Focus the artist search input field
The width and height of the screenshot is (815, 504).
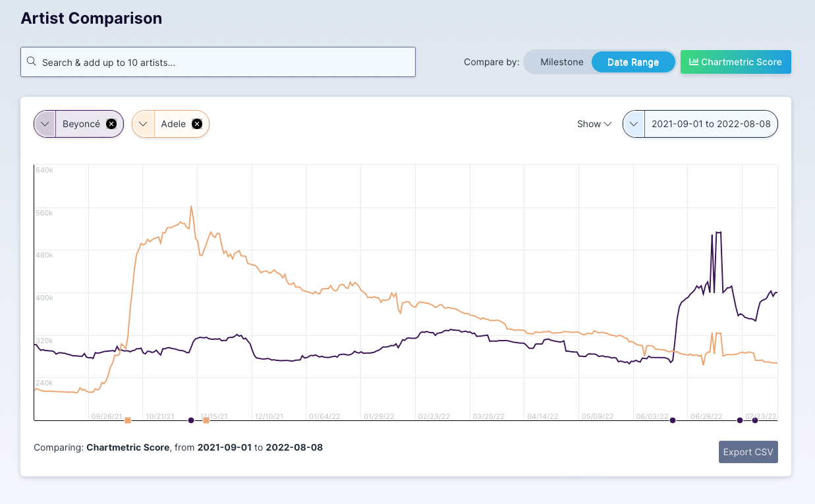[x=224, y=62]
